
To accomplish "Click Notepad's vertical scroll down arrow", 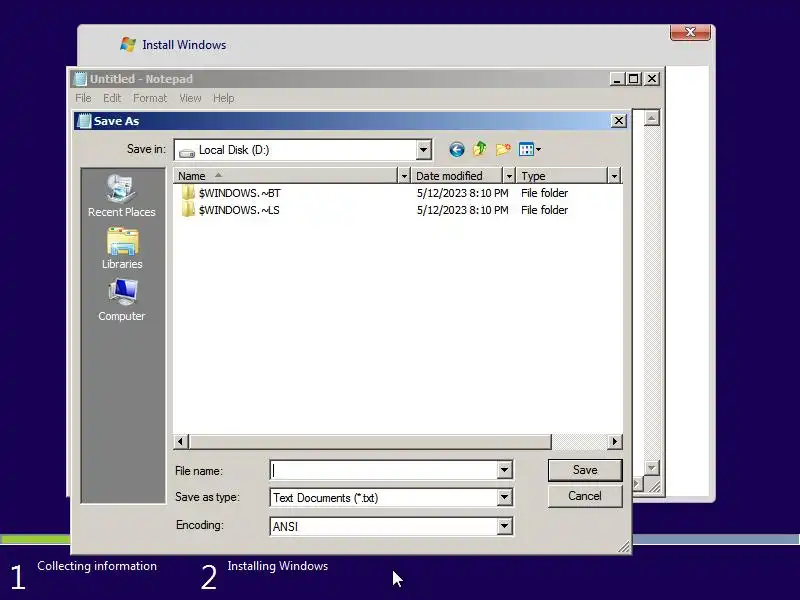I will pos(652,467).
